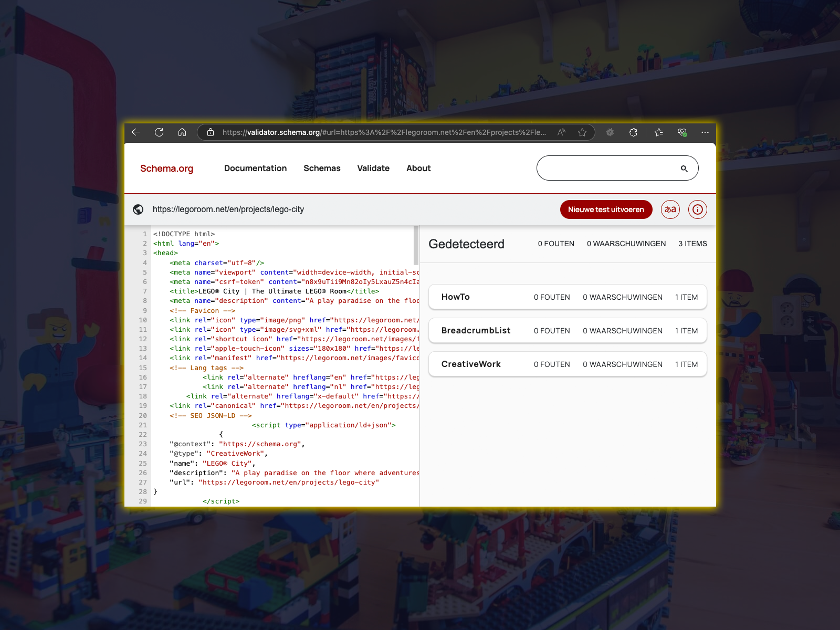Click the script type ld+json line
The width and height of the screenshot is (840, 630).
(x=323, y=425)
